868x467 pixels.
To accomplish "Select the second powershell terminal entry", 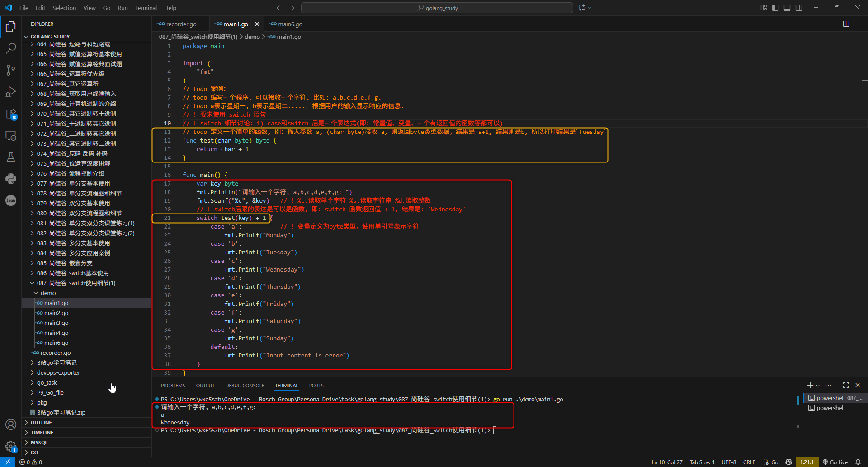I will tap(835, 408).
